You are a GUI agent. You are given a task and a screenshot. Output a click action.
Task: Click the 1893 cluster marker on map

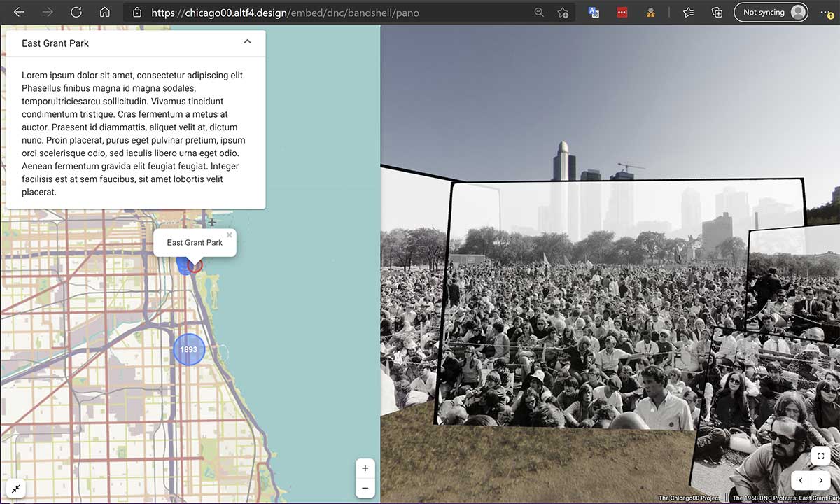(189, 349)
